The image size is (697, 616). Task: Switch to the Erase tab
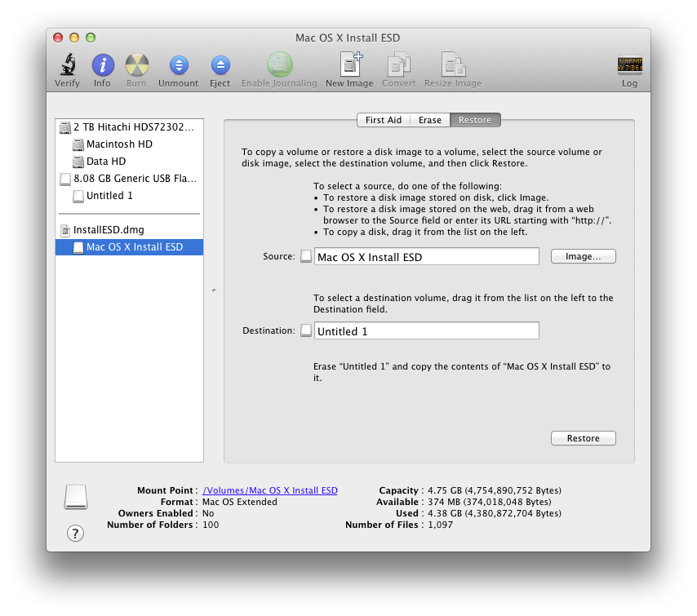[x=430, y=120]
